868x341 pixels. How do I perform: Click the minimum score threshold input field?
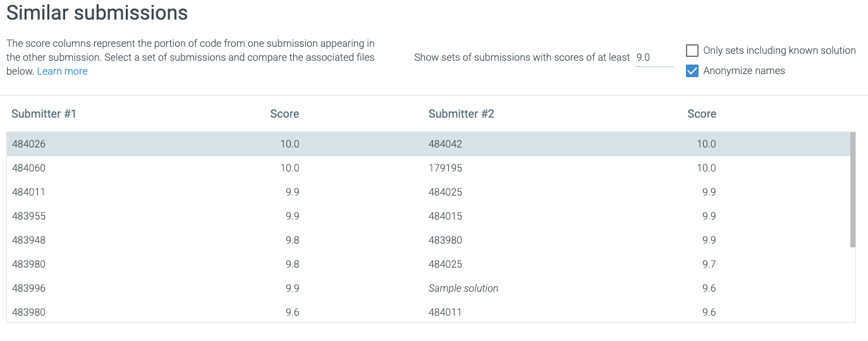(x=653, y=57)
